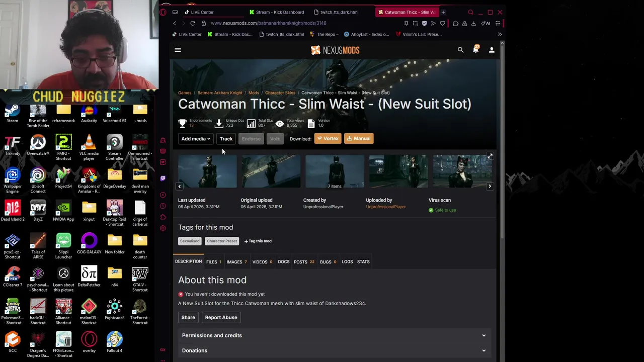Expand the image gallery to fullscreen

click(490, 156)
